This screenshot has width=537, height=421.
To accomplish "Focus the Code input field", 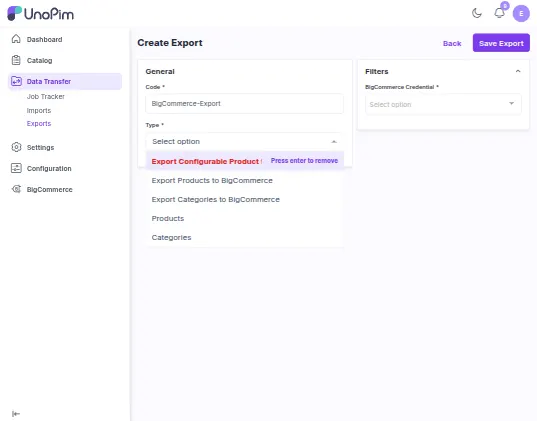I will click(x=244, y=103).
